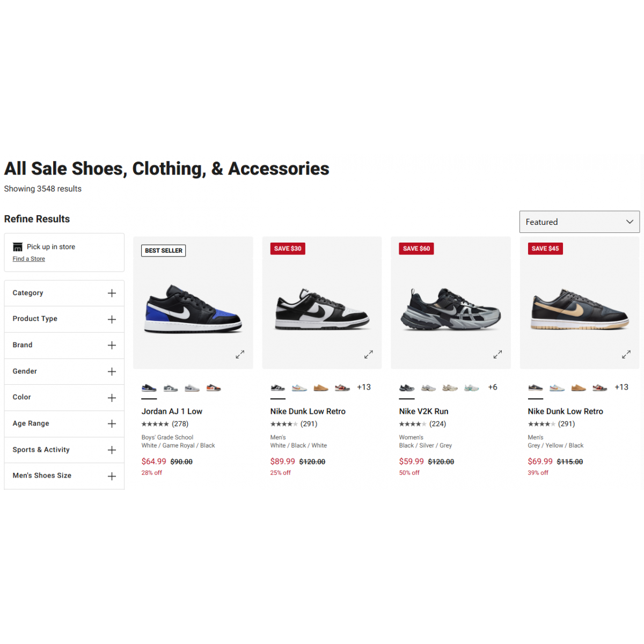Click the store icon beside Pick up in store

point(18,247)
